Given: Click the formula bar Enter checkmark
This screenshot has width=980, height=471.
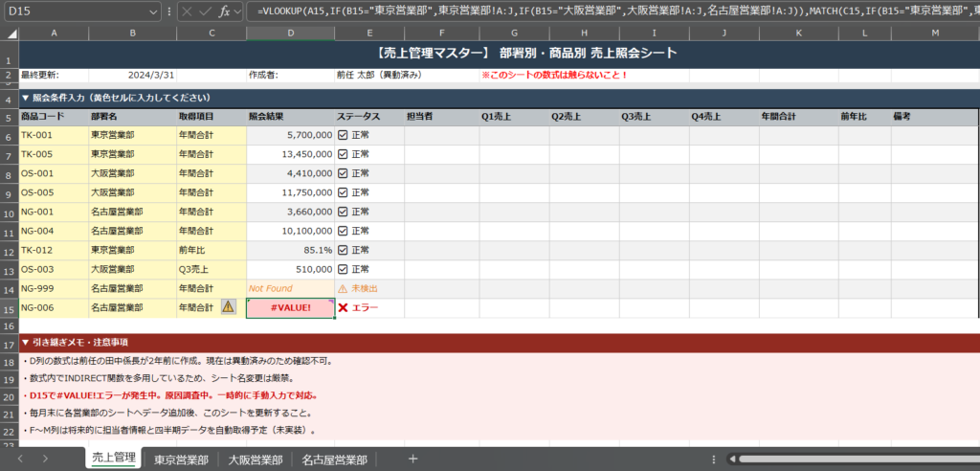Looking at the screenshot, I should click(205, 11).
